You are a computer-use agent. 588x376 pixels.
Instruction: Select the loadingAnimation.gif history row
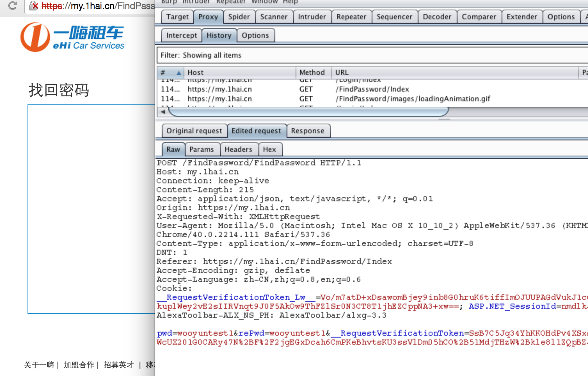tap(372, 99)
